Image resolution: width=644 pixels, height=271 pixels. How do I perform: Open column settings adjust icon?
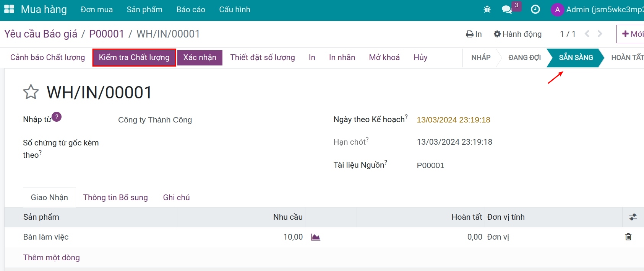click(x=633, y=217)
